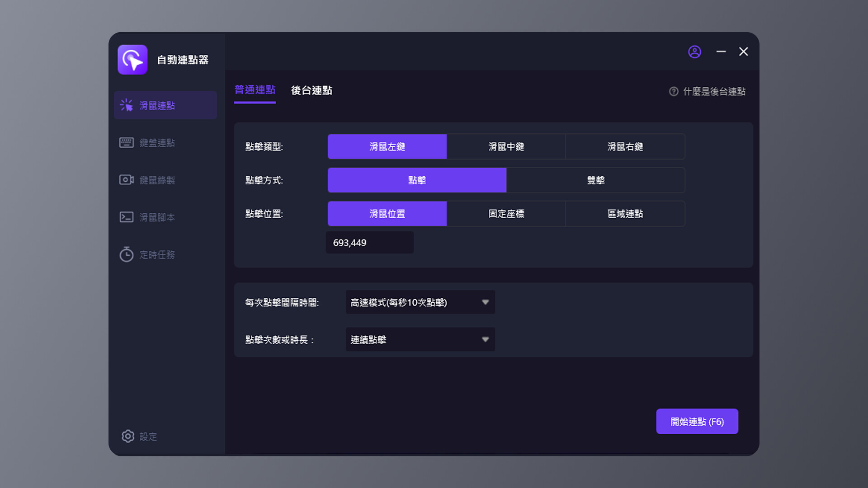The width and height of the screenshot is (868, 488).
Task: Click the 滑鼠連點 mouse click sidebar icon
Action: 127,105
